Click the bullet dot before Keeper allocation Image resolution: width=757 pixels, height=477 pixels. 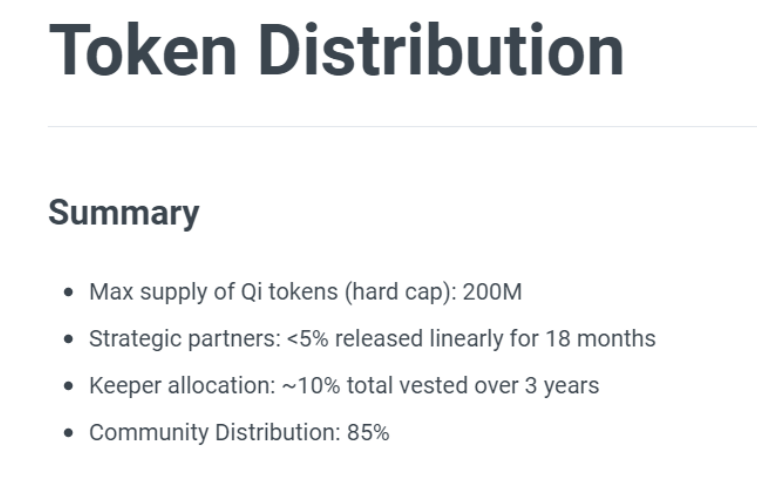point(69,386)
